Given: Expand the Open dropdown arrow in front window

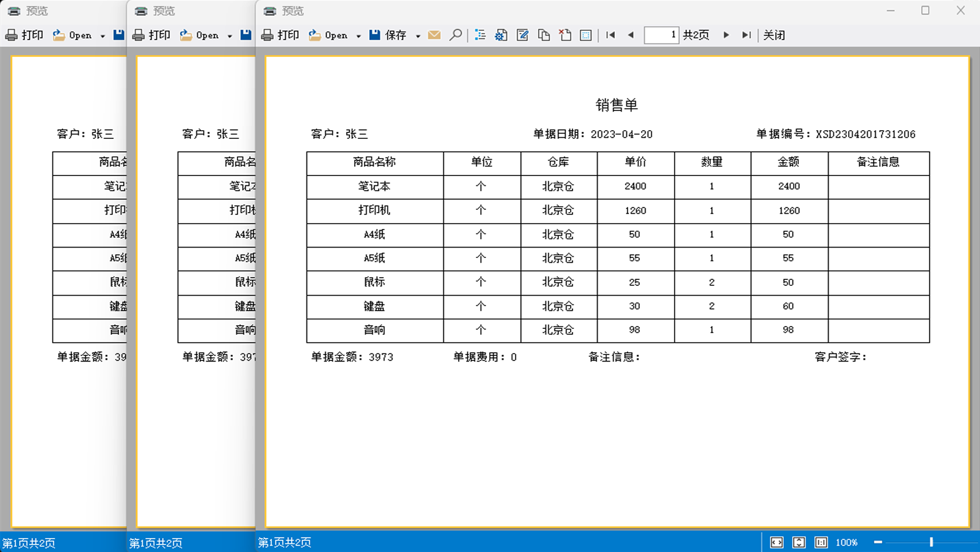Looking at the screenshot, I should [x=358, y=36].
